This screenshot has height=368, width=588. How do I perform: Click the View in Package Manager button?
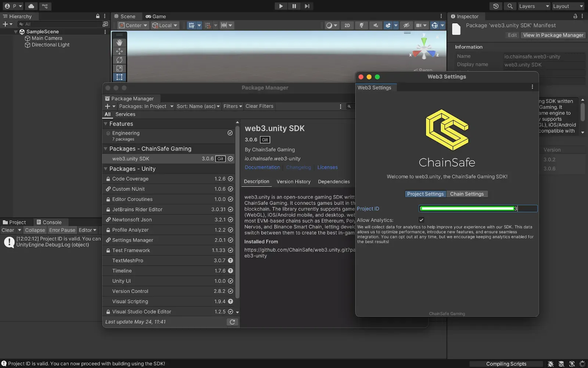pyautogui.click(x=553, y=35)
